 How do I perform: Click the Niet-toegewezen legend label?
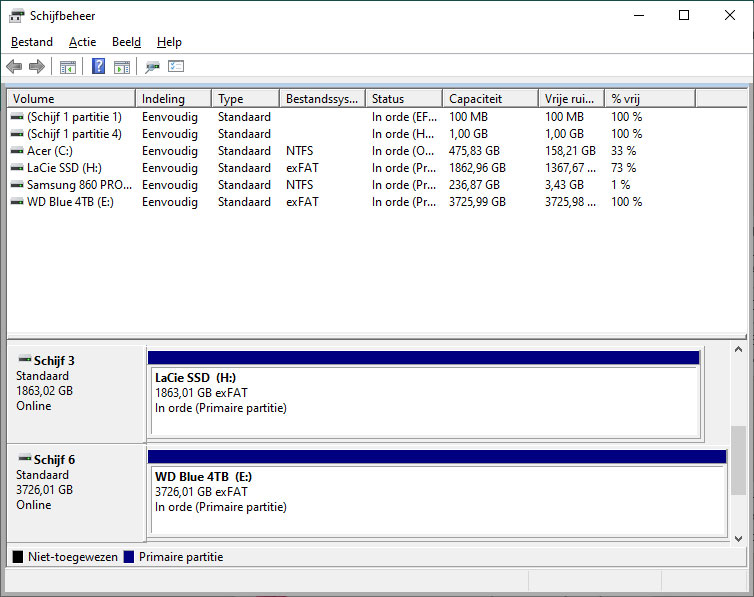73,557
